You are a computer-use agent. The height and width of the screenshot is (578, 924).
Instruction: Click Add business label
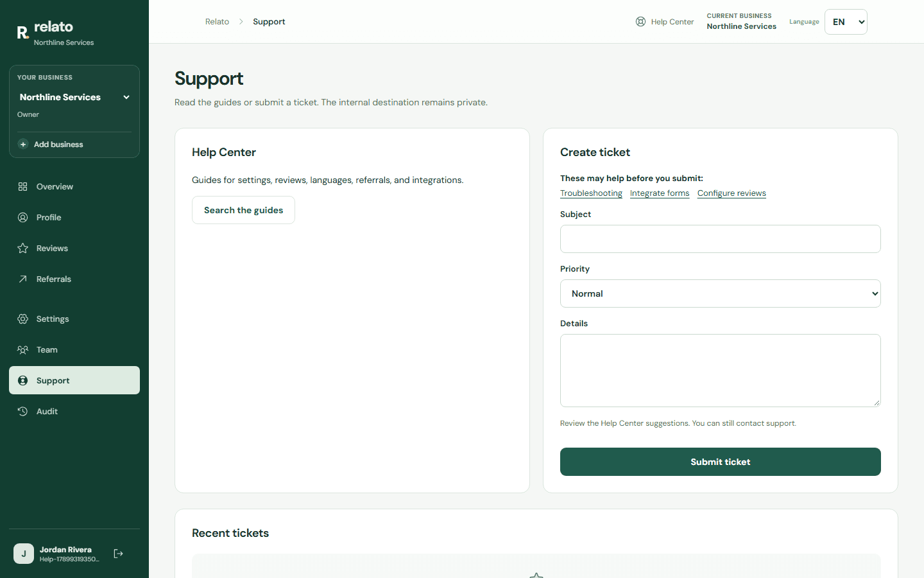point(58,144)
